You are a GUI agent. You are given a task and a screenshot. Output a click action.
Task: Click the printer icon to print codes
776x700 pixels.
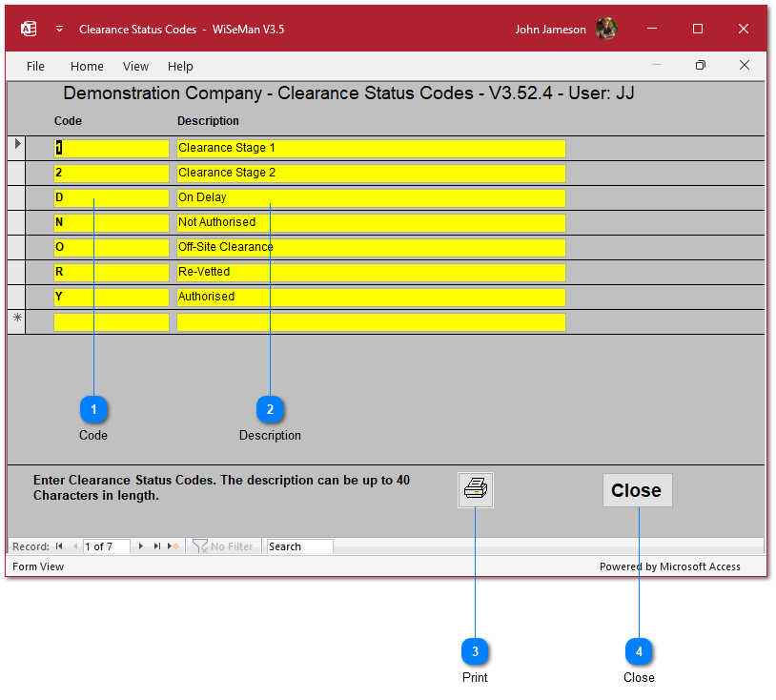(475, 490)
